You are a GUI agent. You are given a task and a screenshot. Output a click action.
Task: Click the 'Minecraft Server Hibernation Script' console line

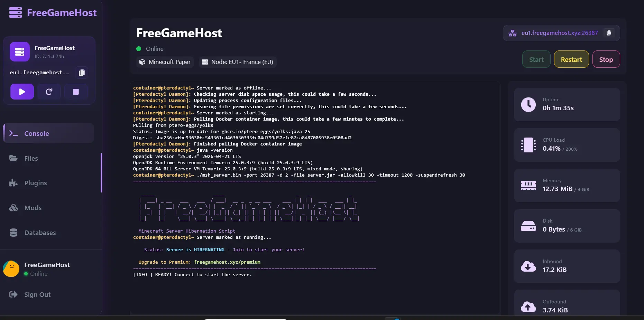[x=187, y=231]
